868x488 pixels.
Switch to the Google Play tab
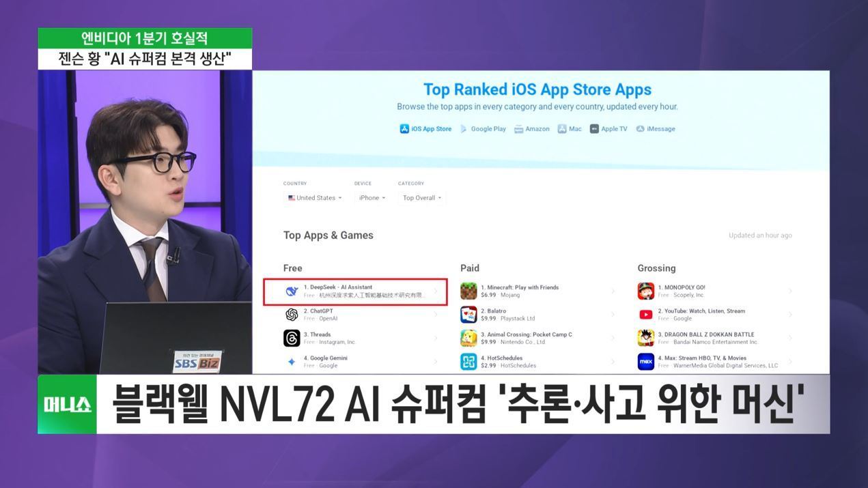click(483, 129)
